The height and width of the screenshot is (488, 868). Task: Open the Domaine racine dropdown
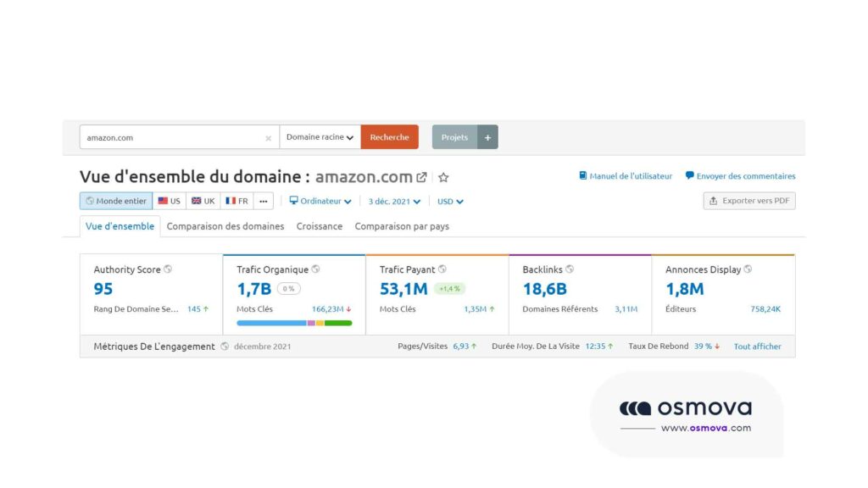pyautogui.click(x=320, y=136)
